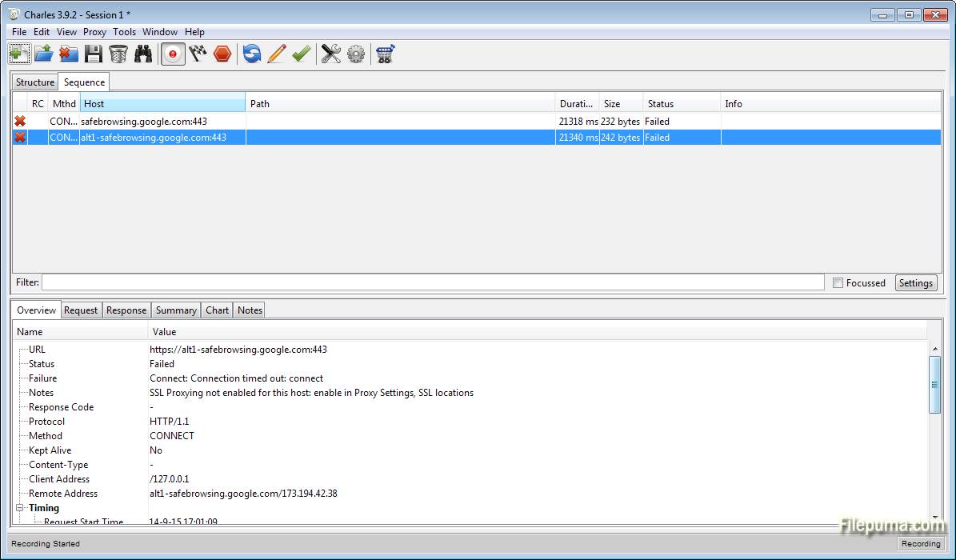Open the Response tab in the details pane

click(126, 310)
